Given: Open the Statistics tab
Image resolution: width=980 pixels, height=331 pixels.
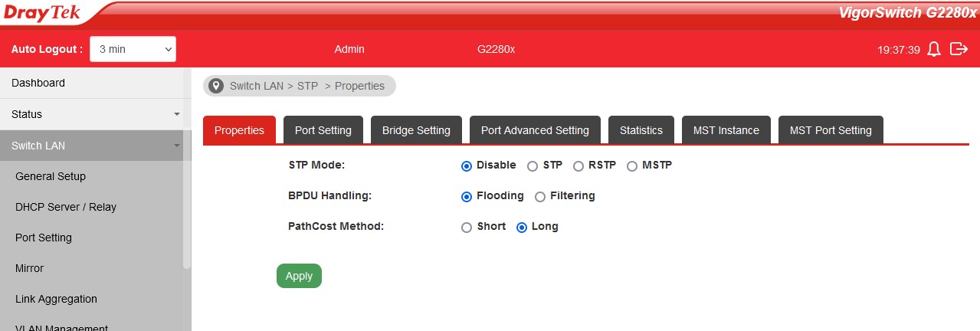Looking at the screenshot, I should click(641, 130).
